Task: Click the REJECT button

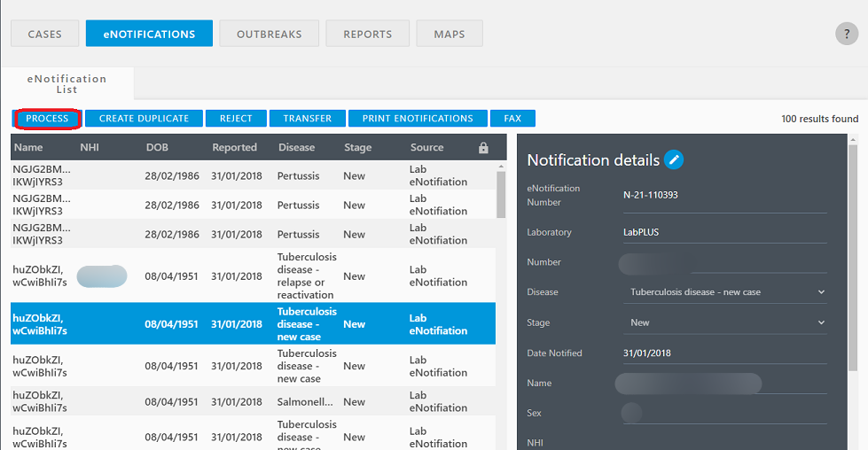Action: (236, 119)
